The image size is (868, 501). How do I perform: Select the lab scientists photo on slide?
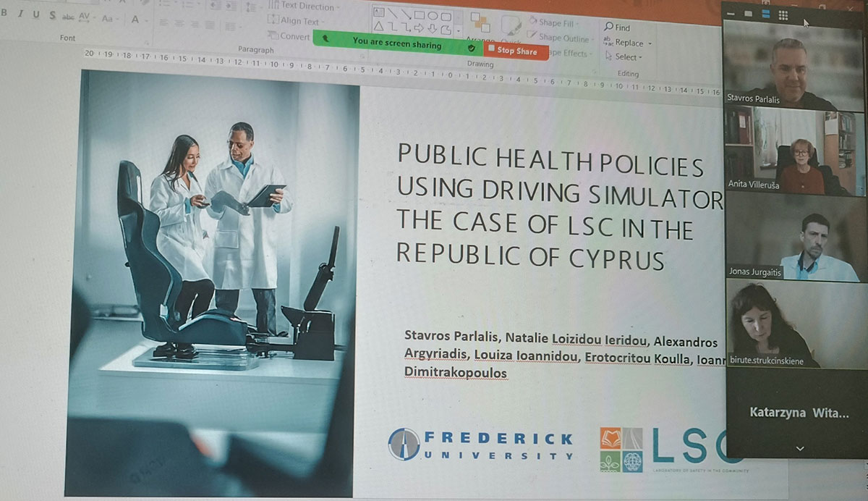tap(212, 282)
